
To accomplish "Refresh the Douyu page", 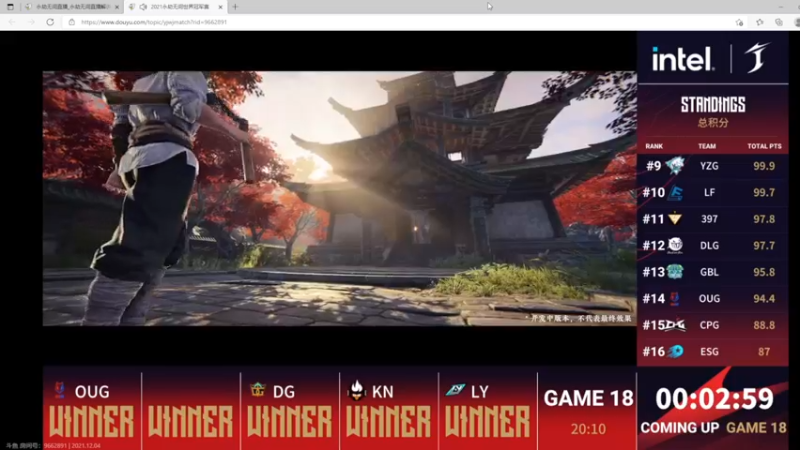I will pyautogui.click(x=50, y=22).
